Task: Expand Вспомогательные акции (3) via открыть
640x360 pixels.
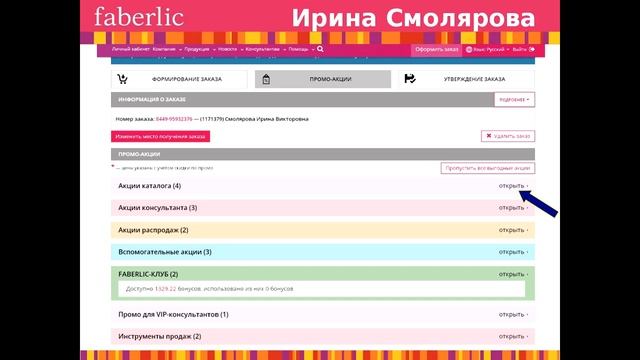Action: 513,252
